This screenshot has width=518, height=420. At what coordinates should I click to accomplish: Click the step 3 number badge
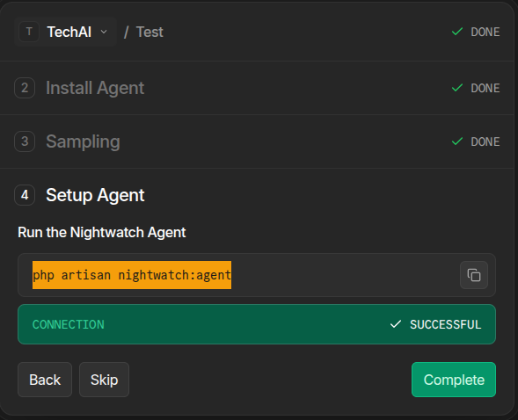click(x=25, y=141)
